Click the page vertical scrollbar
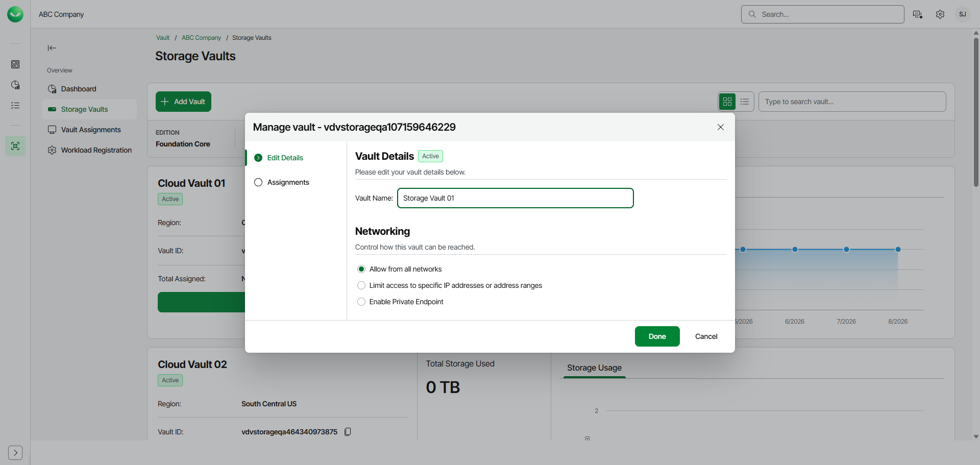This screenshot has width=980, height=465. (x=976, y=112)
